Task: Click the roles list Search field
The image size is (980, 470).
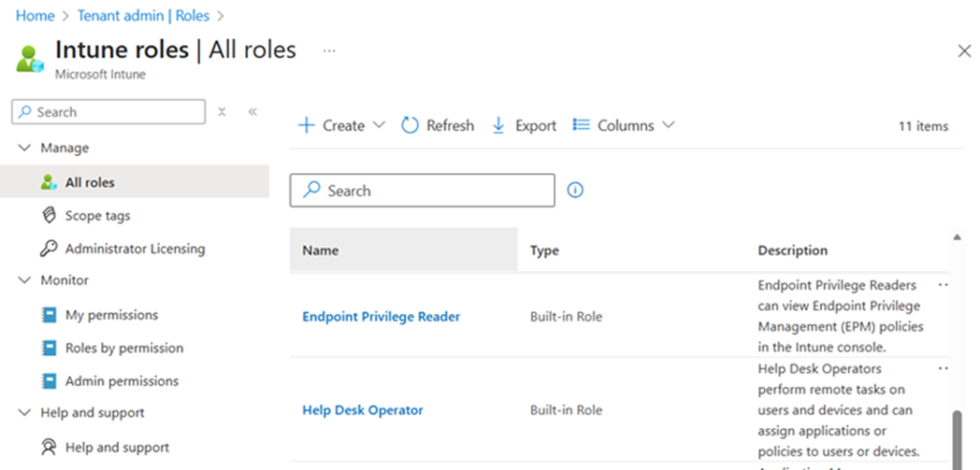Action: (422, 190)
